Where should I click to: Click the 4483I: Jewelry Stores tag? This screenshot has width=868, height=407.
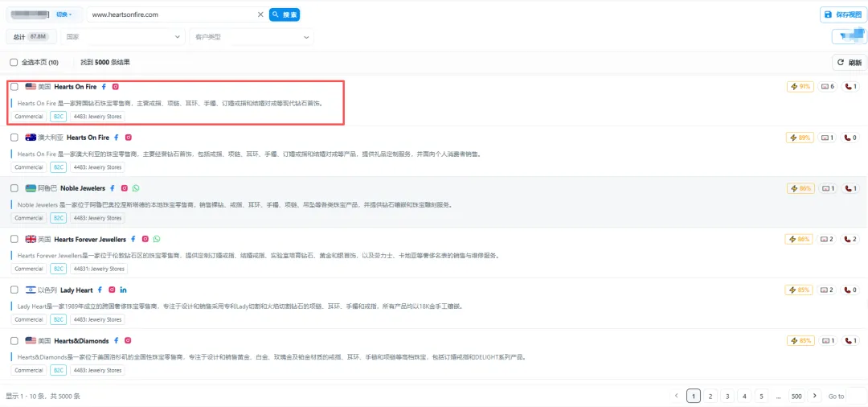tap(99, 269)
